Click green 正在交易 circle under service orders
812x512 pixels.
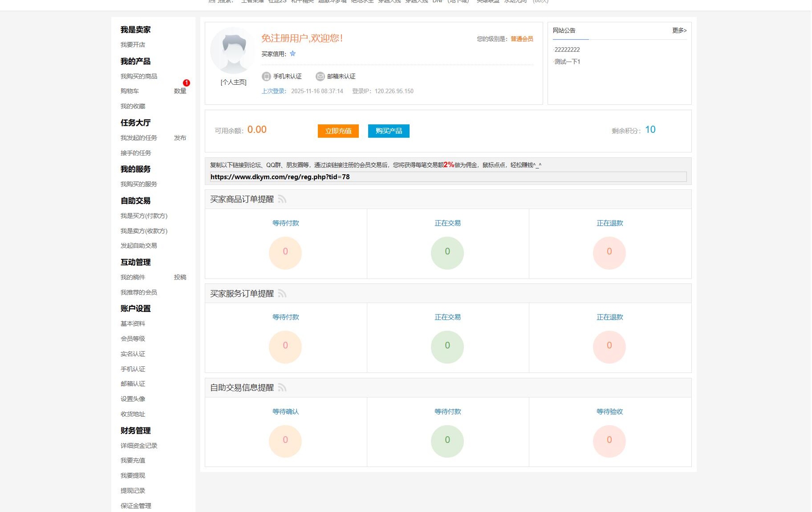click(x=447, y=346)
